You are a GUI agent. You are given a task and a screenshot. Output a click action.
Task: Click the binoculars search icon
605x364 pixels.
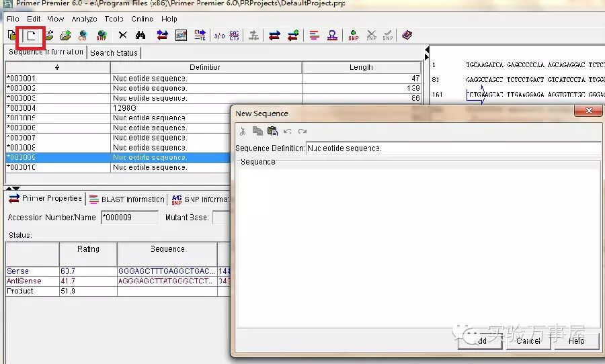pyautogui.click(x=140, y=36)
